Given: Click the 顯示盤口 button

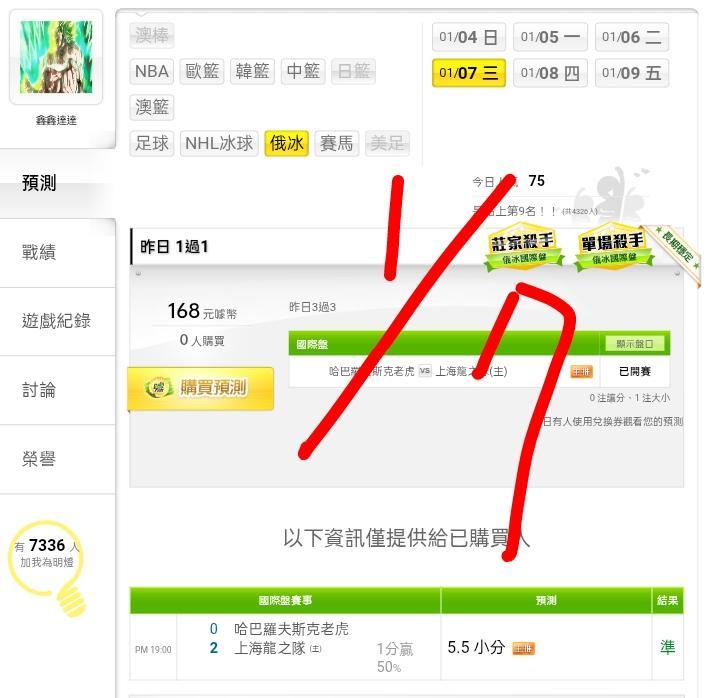Looking at the screenshot, I should 634,344.
